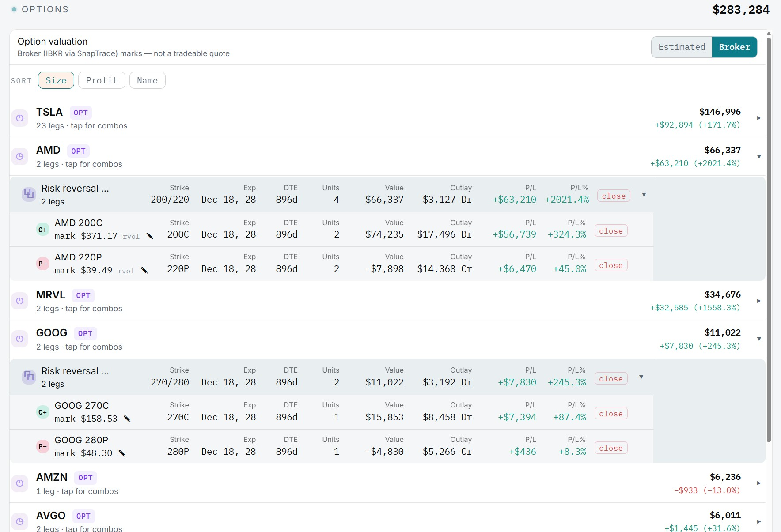The width and height of the screenshot is (781, 532).
Task: Expand the MRVL options row
Action: (759, 301)
